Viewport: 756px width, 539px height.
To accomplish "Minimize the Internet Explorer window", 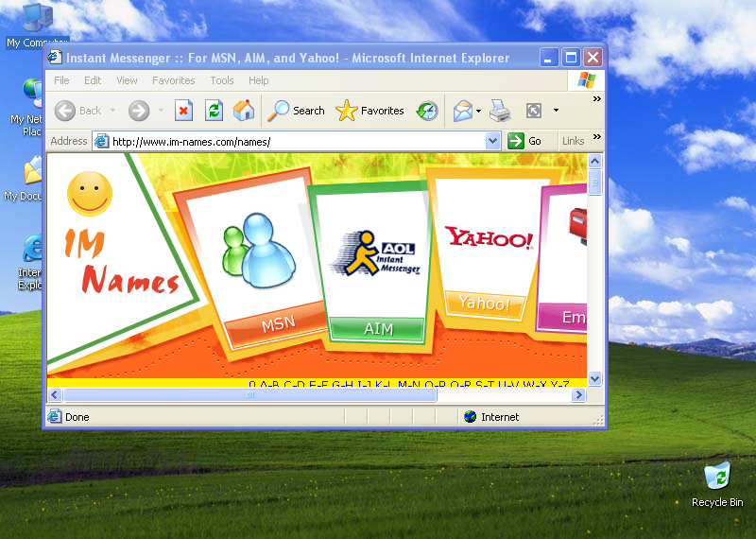I will [549, 58].
